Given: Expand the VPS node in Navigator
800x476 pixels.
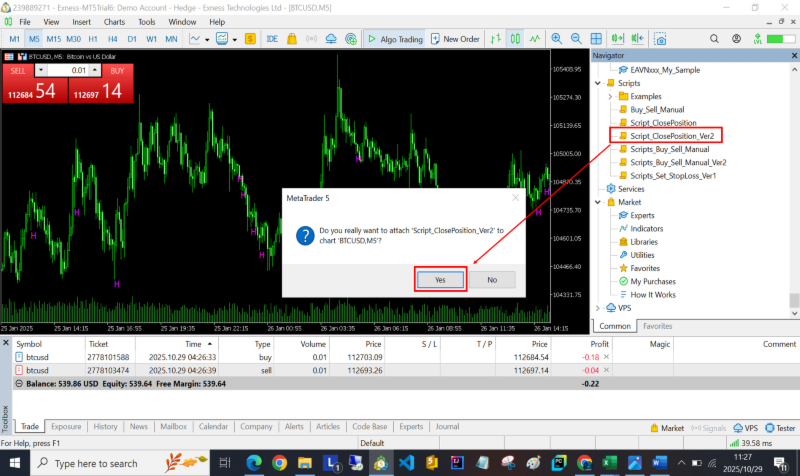Looking at the screenshot, I should pyautogui.click(x=598, y=308).
